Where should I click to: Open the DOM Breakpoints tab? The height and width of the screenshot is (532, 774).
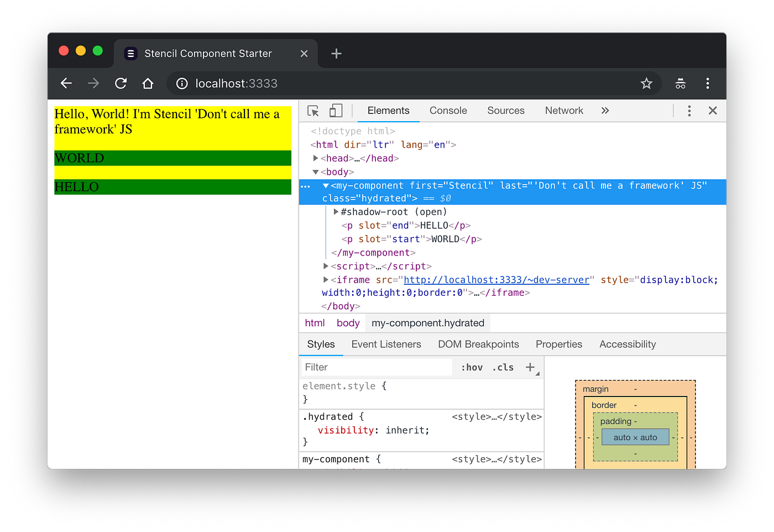(x=479, y=345)
